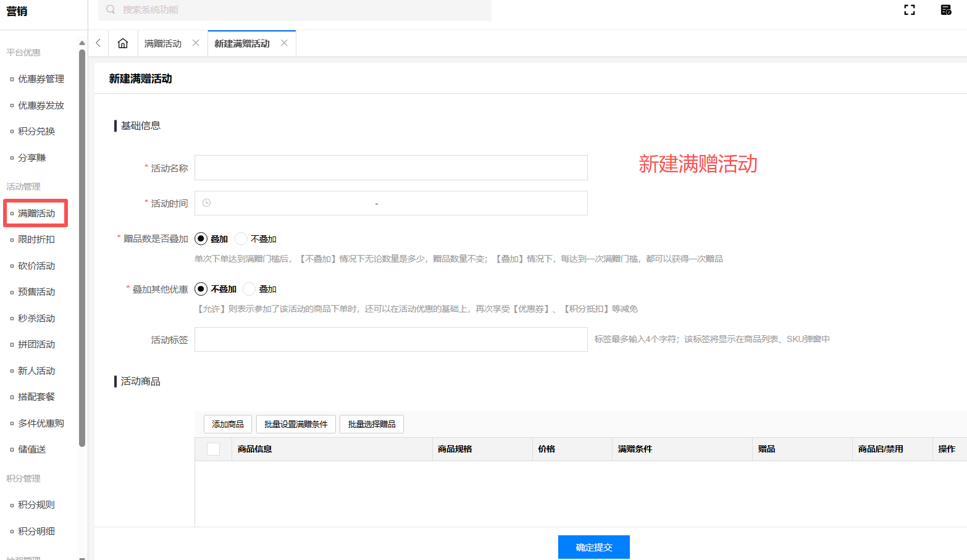Viewport: 967px width, 560px height.
Task: Open 储值送 in sidebar
Action: pos(32,449)
